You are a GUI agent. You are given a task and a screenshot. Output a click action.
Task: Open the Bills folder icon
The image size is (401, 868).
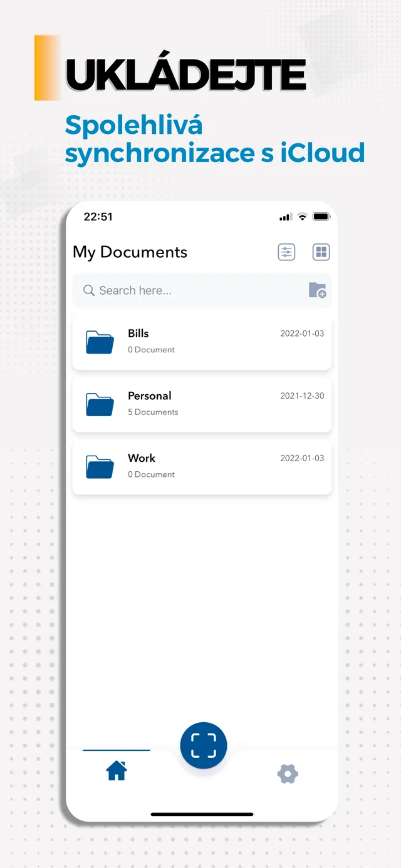coord(100,342)
